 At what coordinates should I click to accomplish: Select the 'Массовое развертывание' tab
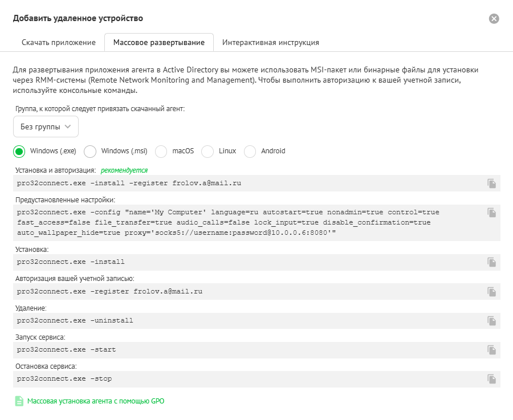click(x=158, y=43)
